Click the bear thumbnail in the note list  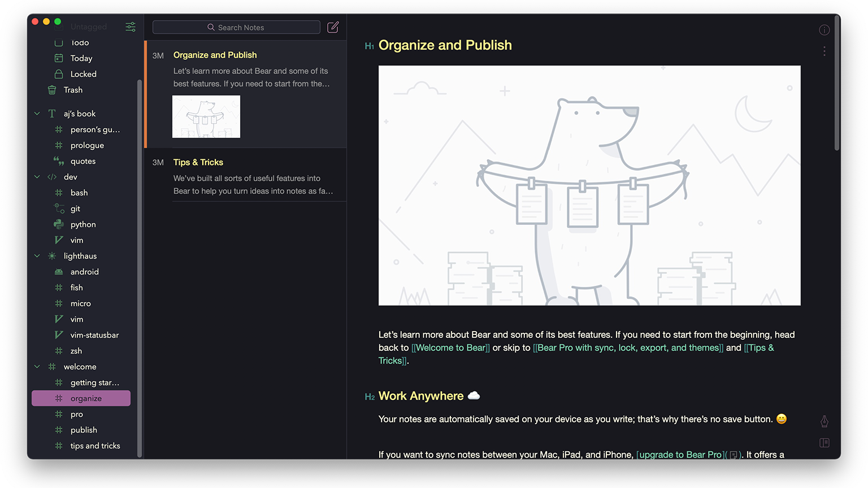click(206, 116)
